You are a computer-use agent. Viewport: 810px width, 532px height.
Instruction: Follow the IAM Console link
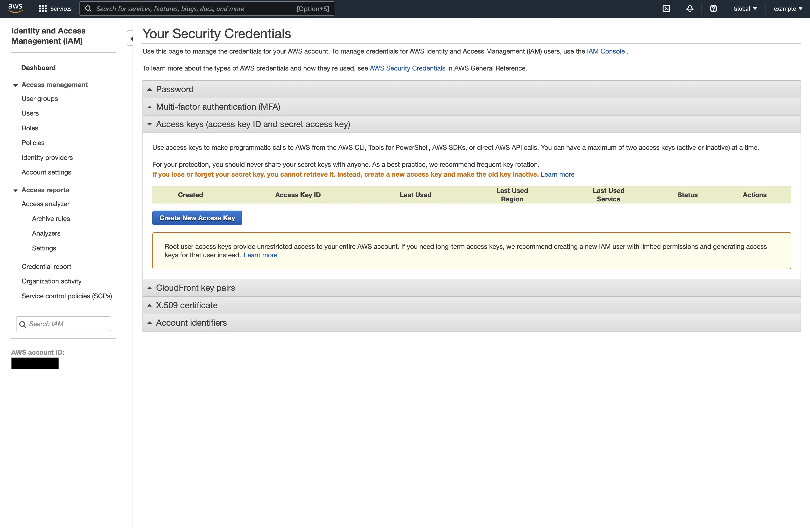coord(605,51)
